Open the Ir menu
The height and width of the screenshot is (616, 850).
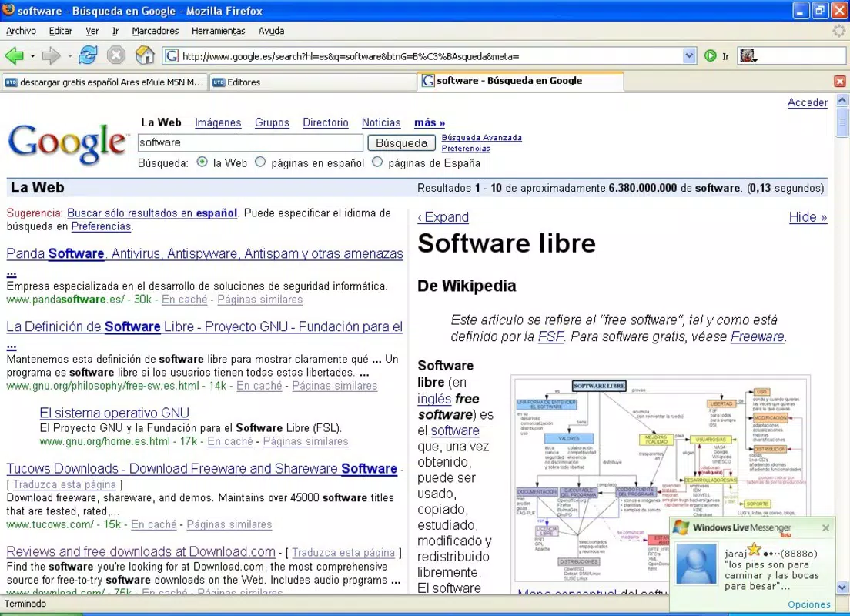(x=115, y=31)
